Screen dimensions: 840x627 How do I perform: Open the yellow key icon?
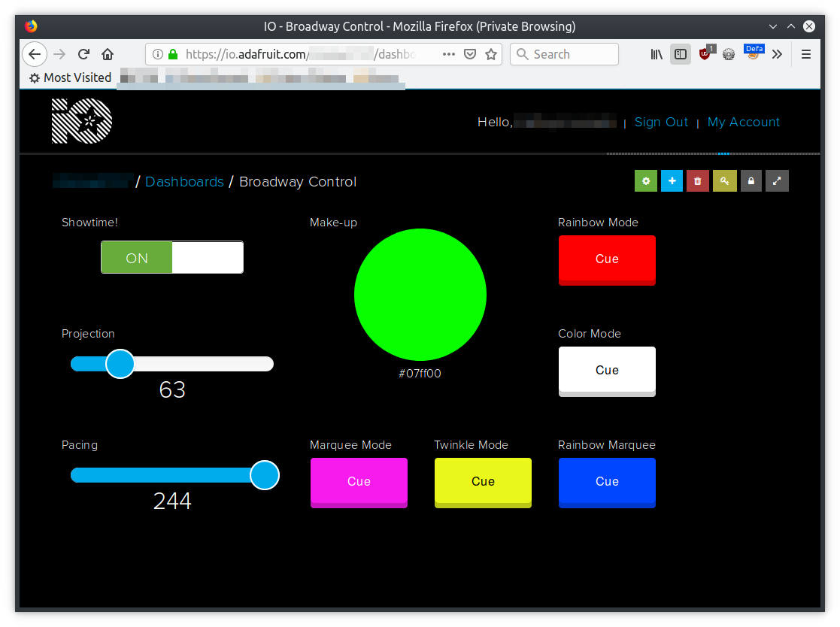[x=724, y=181]
